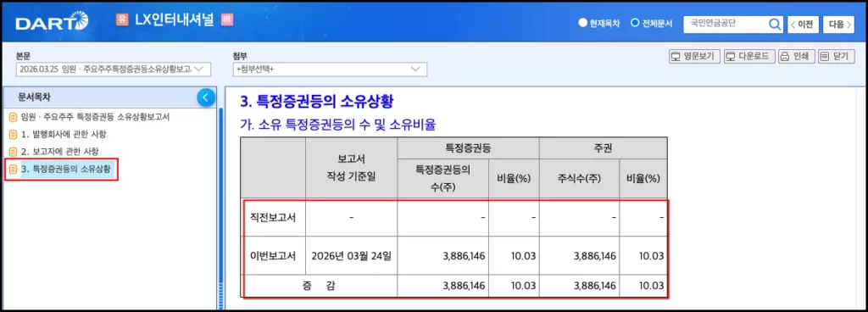The width and height of the screenshot is (868, 312).
Task: Click the 이번보고서 row label
Action: 273,256
